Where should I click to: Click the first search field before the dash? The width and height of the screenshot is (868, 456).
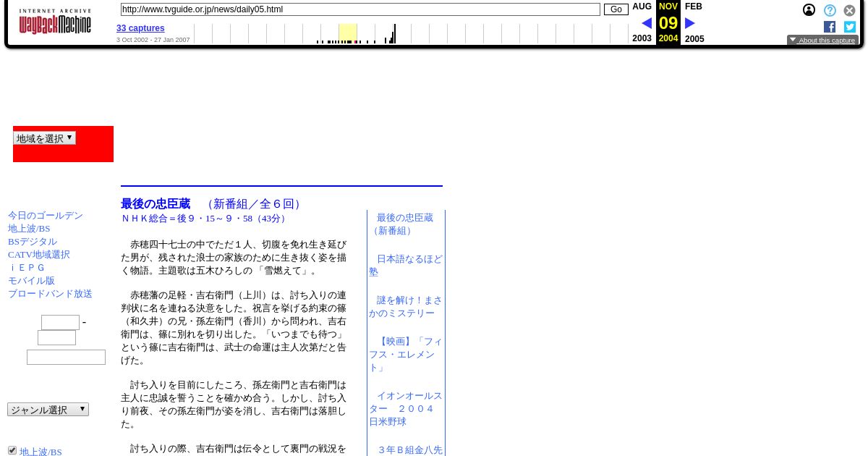[60, 322]
